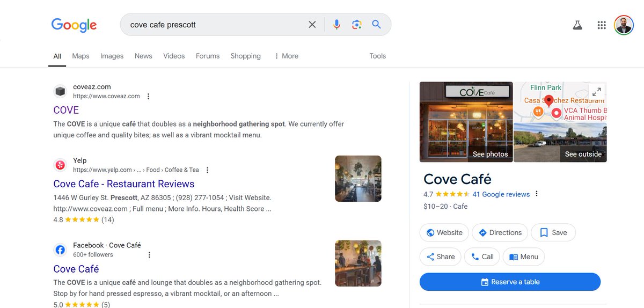Image resolution: width=644 pixels, height=308 pixels.
Task: Open the Facebook Cove Café title link
Action: click(x=76, y=269)
